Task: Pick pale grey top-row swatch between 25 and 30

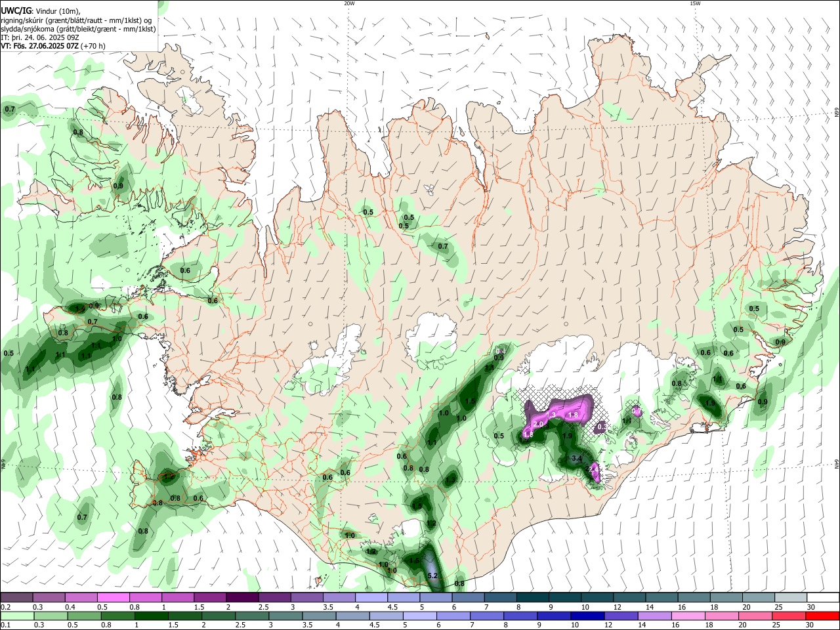Action: click(x=791, y=597)
